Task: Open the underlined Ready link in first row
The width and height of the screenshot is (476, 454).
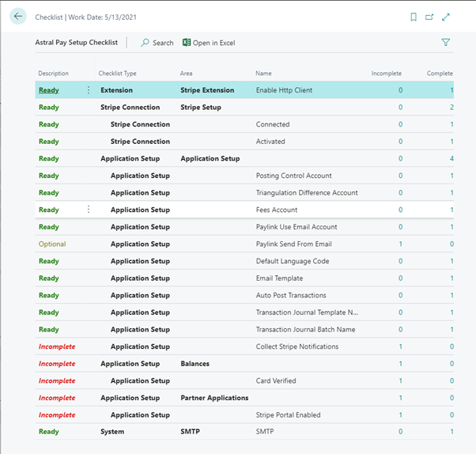Action: point(49,90)
